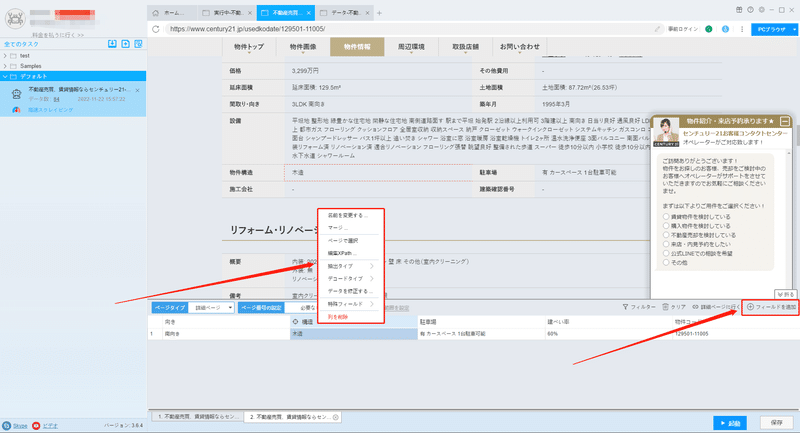
Task: Click the import task download icon
Action: pyautogui.click(x=112, y=44)
